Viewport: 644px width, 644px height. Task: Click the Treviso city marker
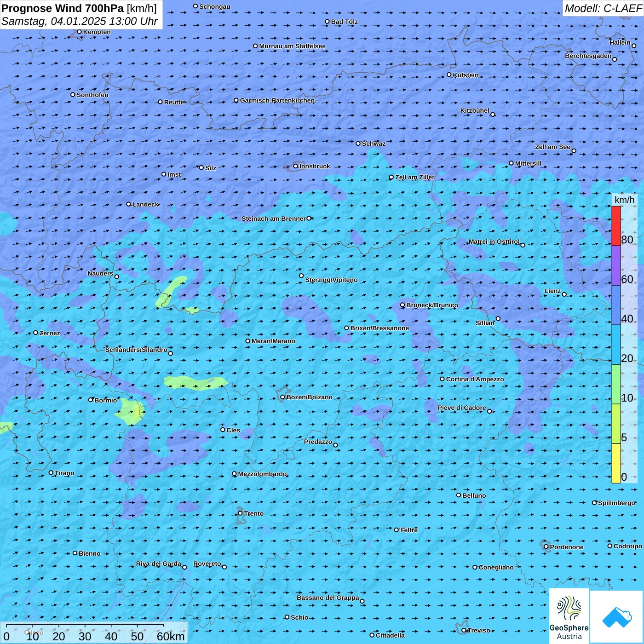coord(464,630)
